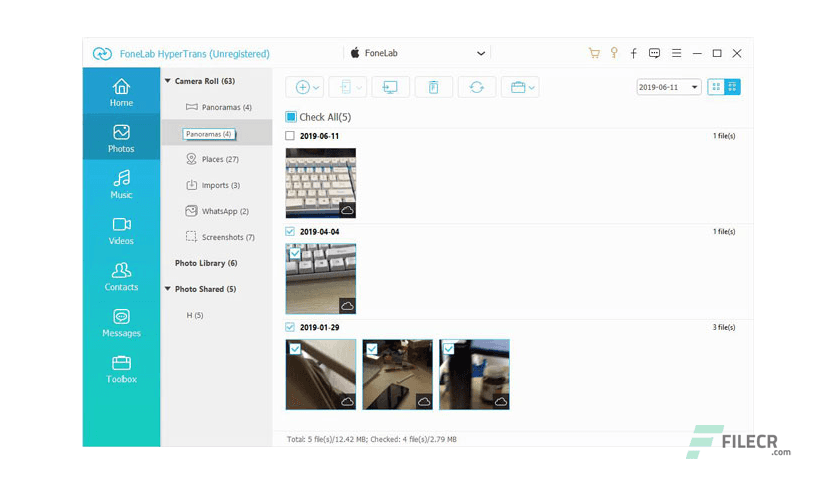Select the Imports (3) album
This screenshot has width=836, height=484.
pos(219,185)
